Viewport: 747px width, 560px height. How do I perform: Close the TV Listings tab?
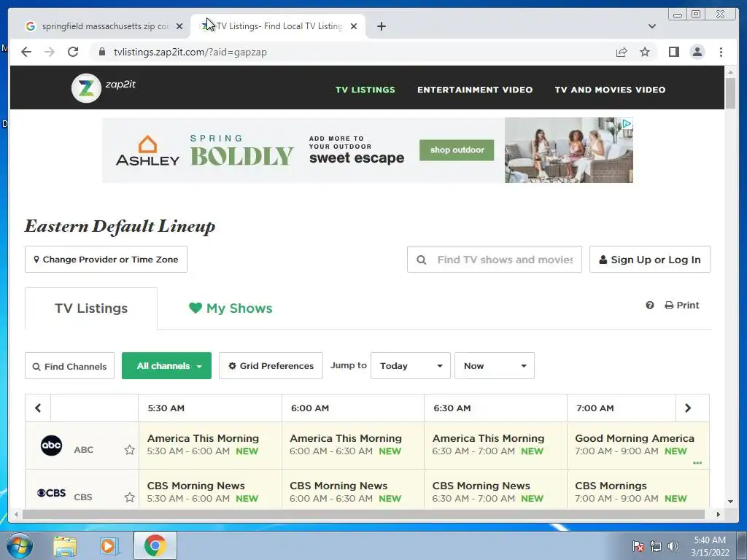coord(354,26)
